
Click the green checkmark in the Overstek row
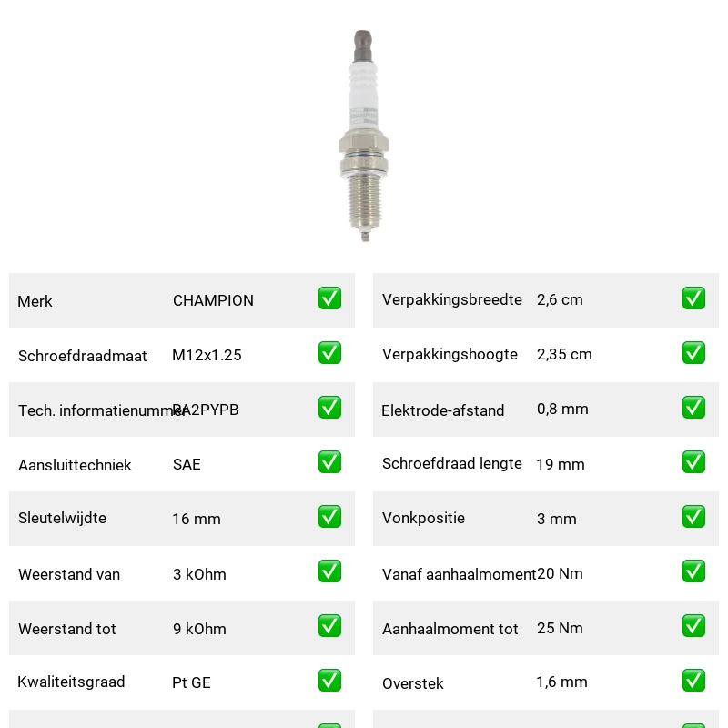(x=693, y=680)
